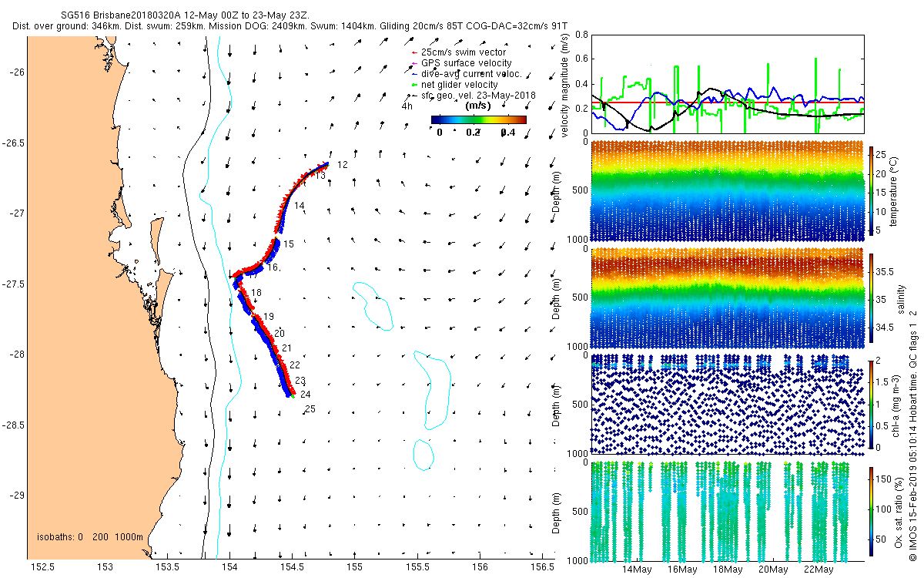Viewport: 924px width, 578px height.
Task: Click the red 25cm/s swim vector legend entry
Action: point(459,52)
